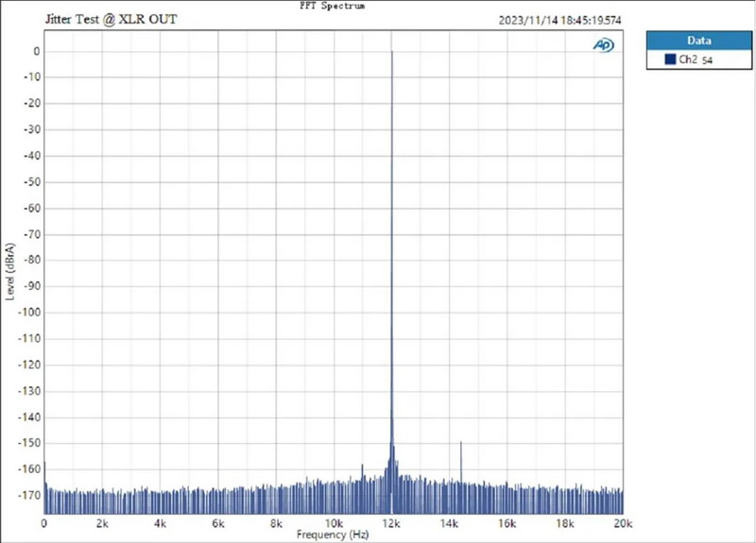The width and height of the screenshot is (756, 543).
Task: Click the Data legend header
Action: [698, 41]
